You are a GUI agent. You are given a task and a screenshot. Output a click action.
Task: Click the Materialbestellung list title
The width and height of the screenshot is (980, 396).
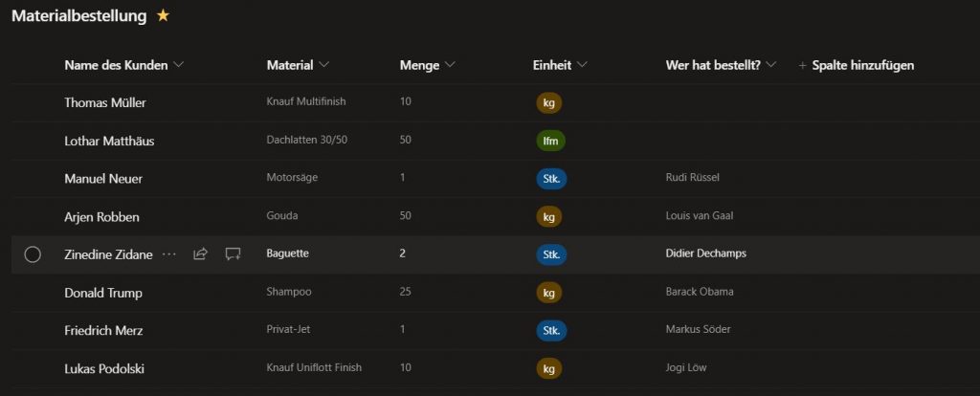[79, 16]
